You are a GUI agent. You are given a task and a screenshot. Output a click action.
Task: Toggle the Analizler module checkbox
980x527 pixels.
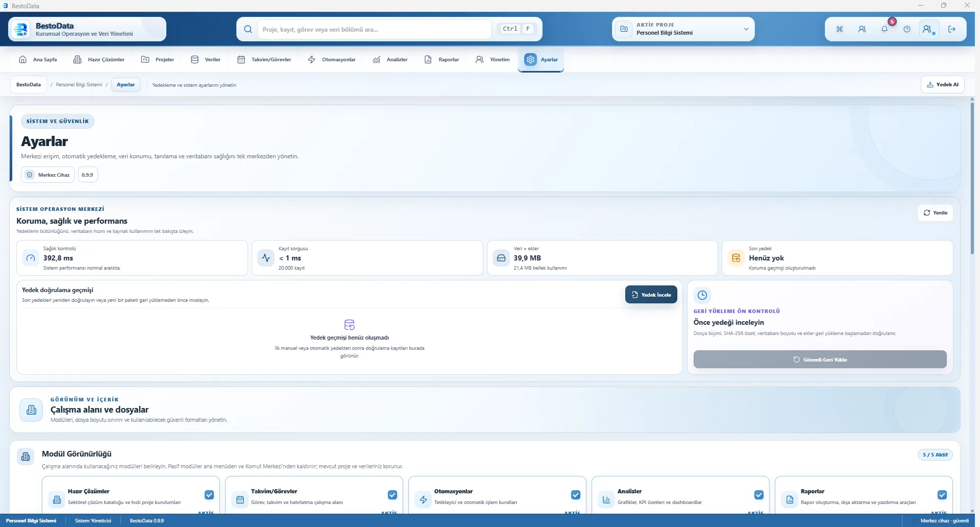[x=759, y=495]
